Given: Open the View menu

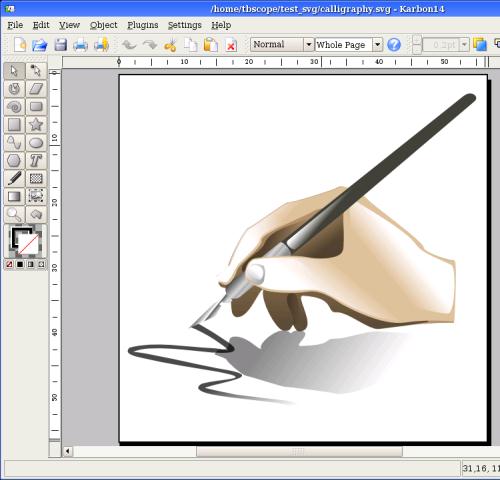Looking at the screenshot, I should click(69, 25).
